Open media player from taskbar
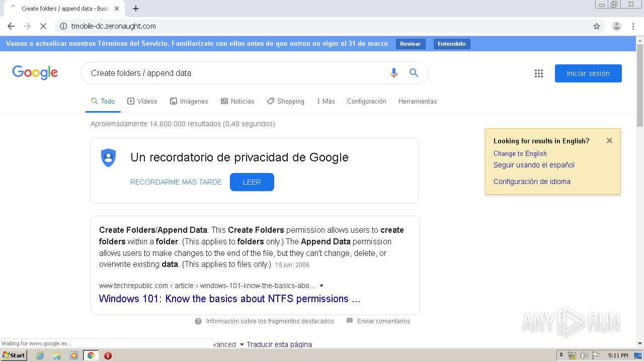 click(x=74, y=355)
